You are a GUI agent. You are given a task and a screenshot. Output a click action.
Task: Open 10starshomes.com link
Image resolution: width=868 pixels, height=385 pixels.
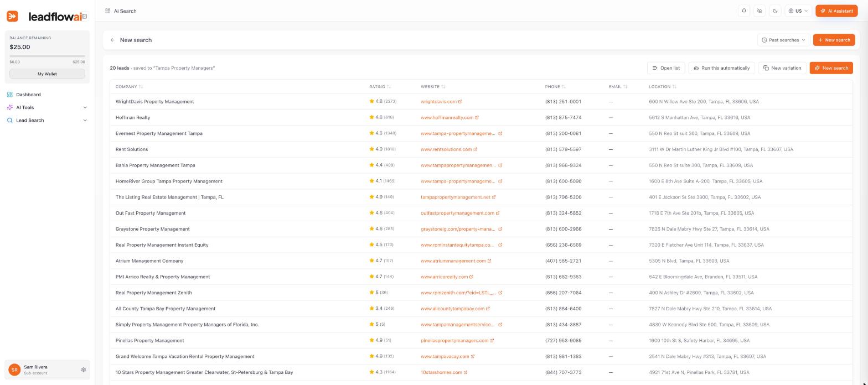(444, 373)
